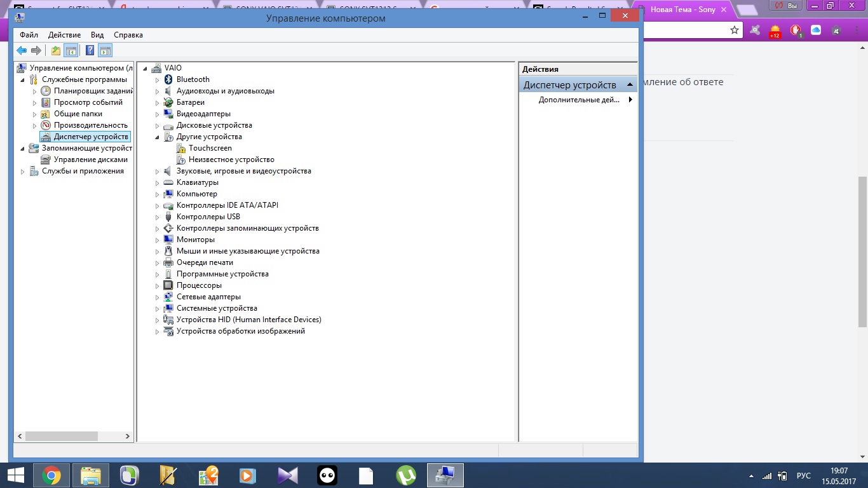This screenshot has height=488, width=868.
Task: Expand Службы и приложения tree node
Action: click(x=24, y=172)
